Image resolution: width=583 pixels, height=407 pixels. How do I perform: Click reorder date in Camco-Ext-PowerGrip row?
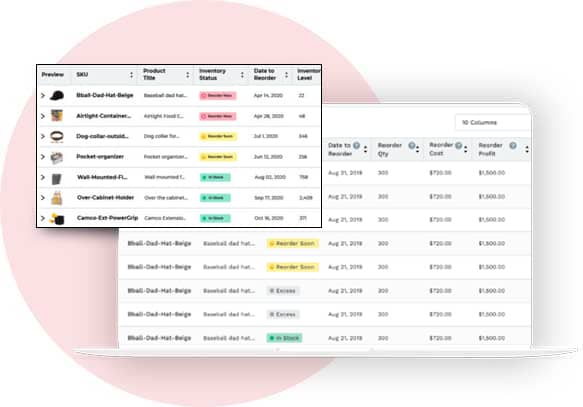pyautogui.click(x=269, y=218)
